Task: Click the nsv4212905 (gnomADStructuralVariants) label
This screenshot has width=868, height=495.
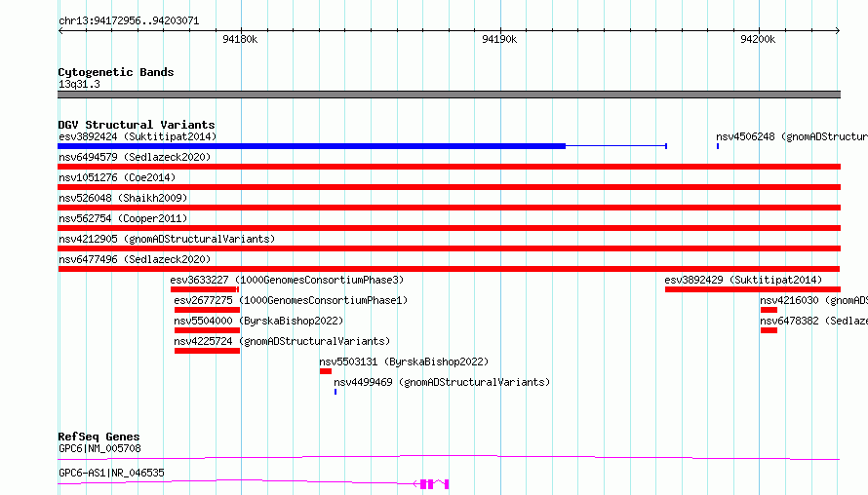Action: tap(167, 239)
